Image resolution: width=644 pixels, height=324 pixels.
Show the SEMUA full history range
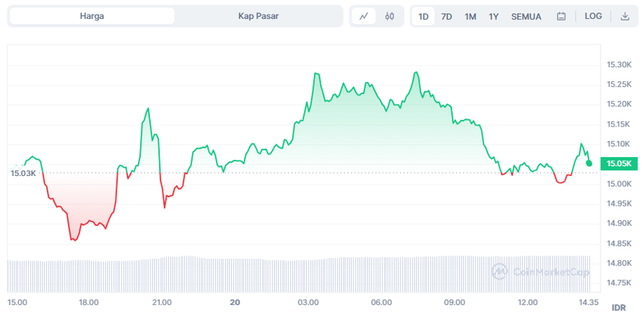[526, 16]
